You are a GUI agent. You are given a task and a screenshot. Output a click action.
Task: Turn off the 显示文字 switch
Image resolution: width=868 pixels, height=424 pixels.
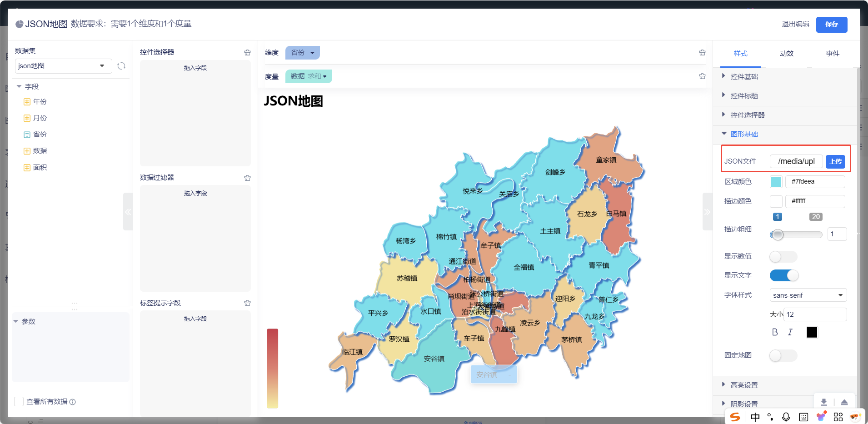point(784,275)
